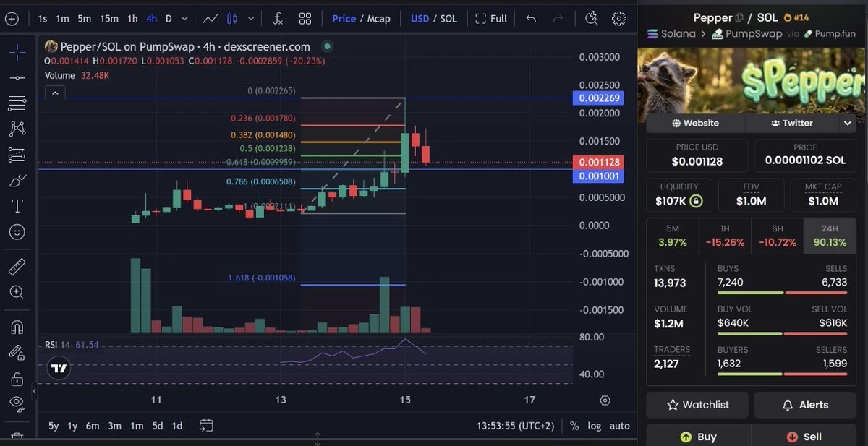Screen dimensions: 868x446
Task: Click the $Pepper banner image
Action: coord(752,84)
